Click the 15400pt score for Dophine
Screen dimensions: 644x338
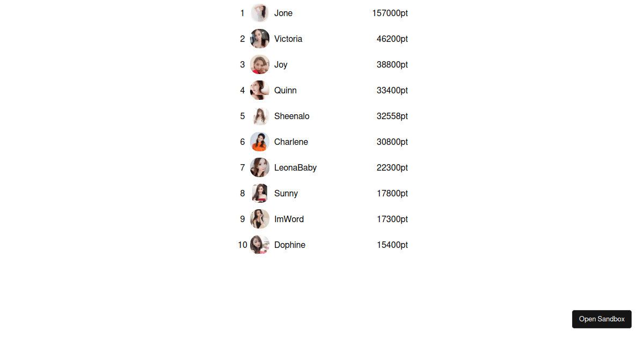[x=392, y=245]
